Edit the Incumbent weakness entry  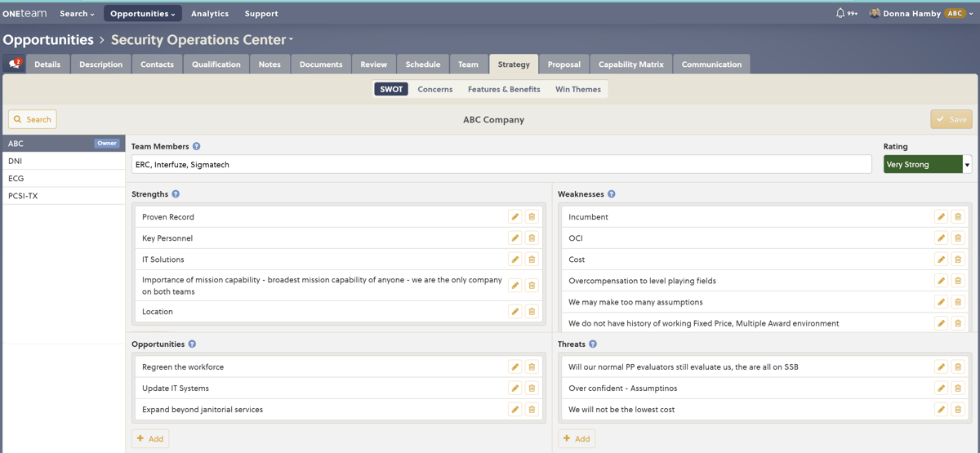point(942,217)
